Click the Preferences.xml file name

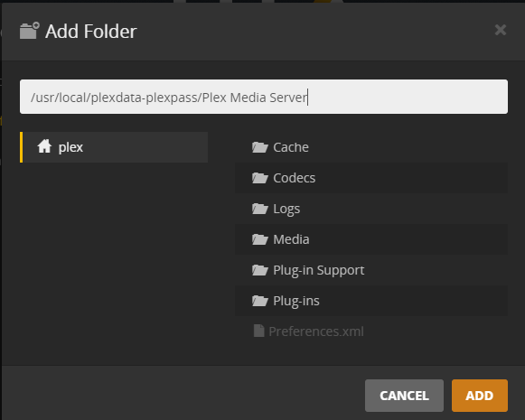pyautogui.click(x=316, y=331)
